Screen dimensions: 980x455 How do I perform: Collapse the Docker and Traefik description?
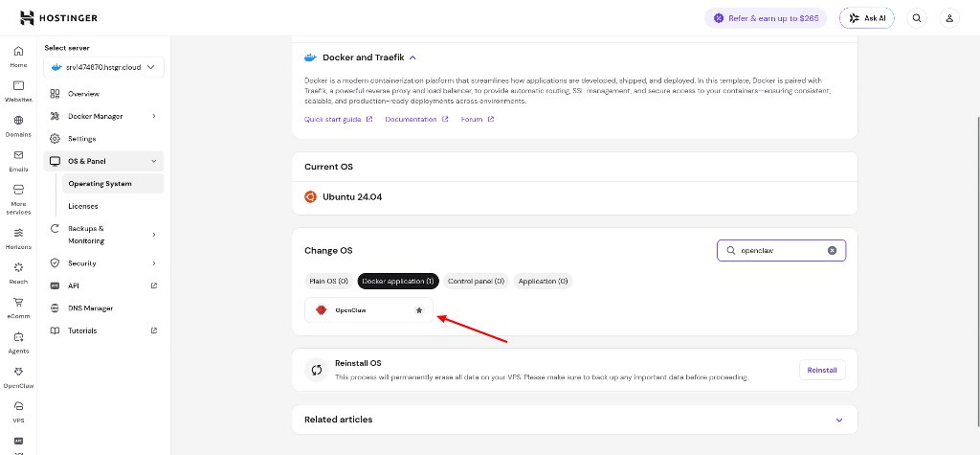pyautogui.click(x=412, y=57)
